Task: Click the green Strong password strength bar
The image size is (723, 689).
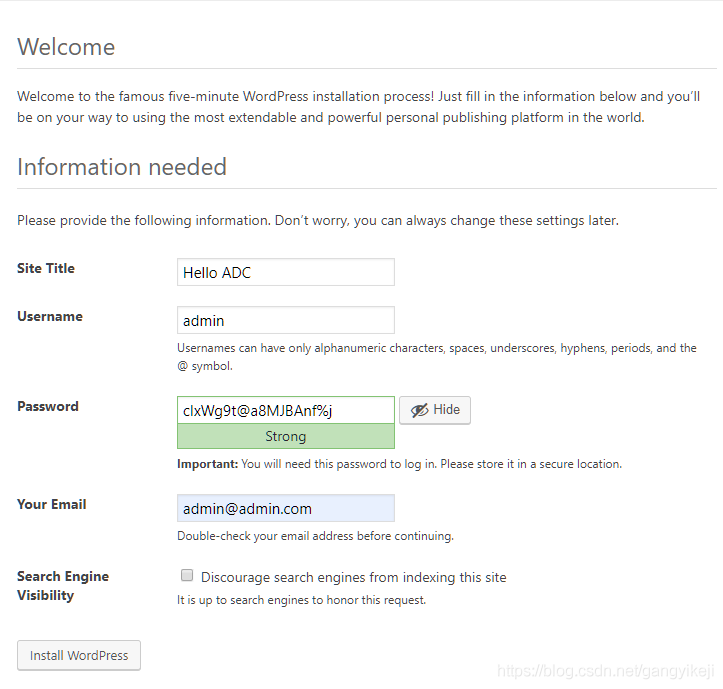Action: pyautogui.click(x=285, y=436)
